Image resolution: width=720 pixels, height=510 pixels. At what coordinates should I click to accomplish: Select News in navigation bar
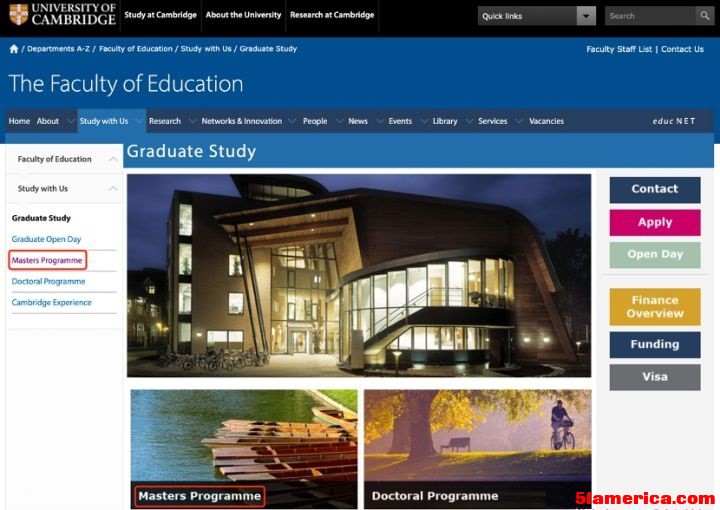click(358, 121)
